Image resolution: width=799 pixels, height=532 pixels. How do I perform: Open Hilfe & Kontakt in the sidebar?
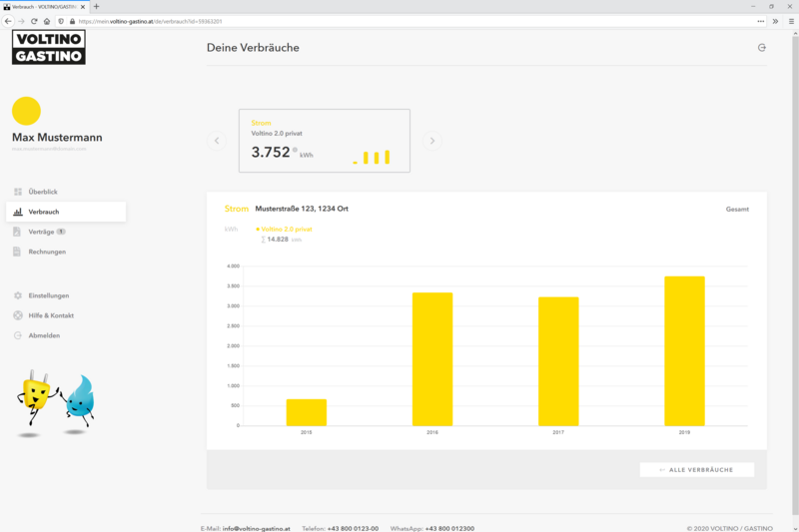click(51, 315)
